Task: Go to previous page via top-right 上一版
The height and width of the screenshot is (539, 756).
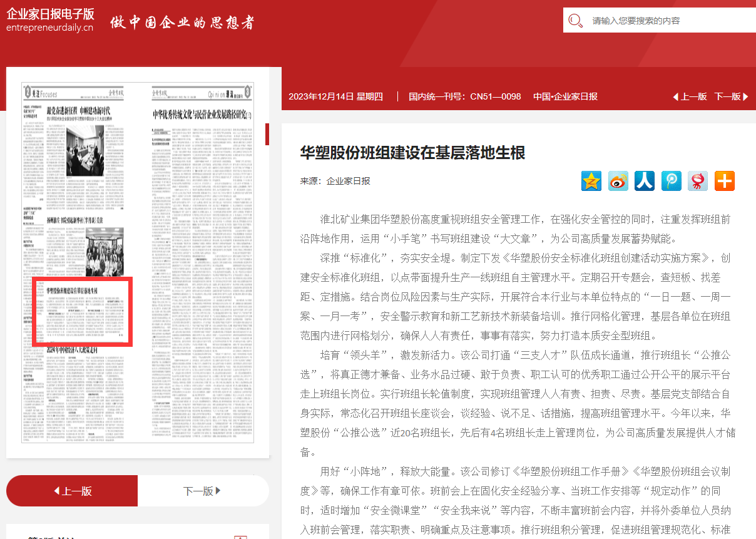Action: (x=690, y=96)
